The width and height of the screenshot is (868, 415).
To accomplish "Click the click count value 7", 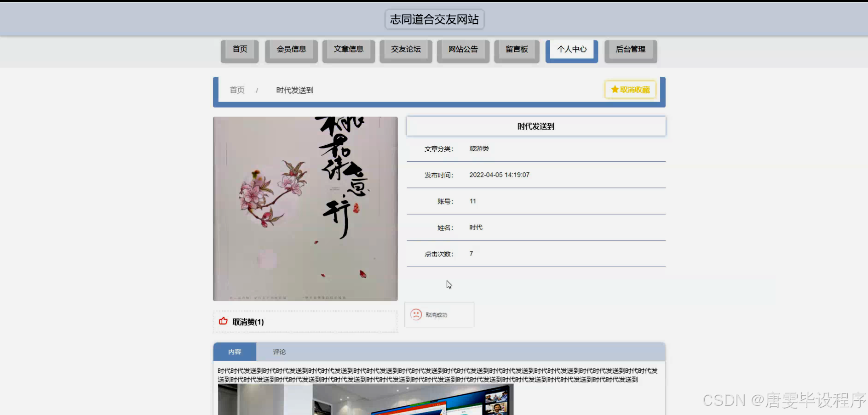I will (x=471, y=253).
